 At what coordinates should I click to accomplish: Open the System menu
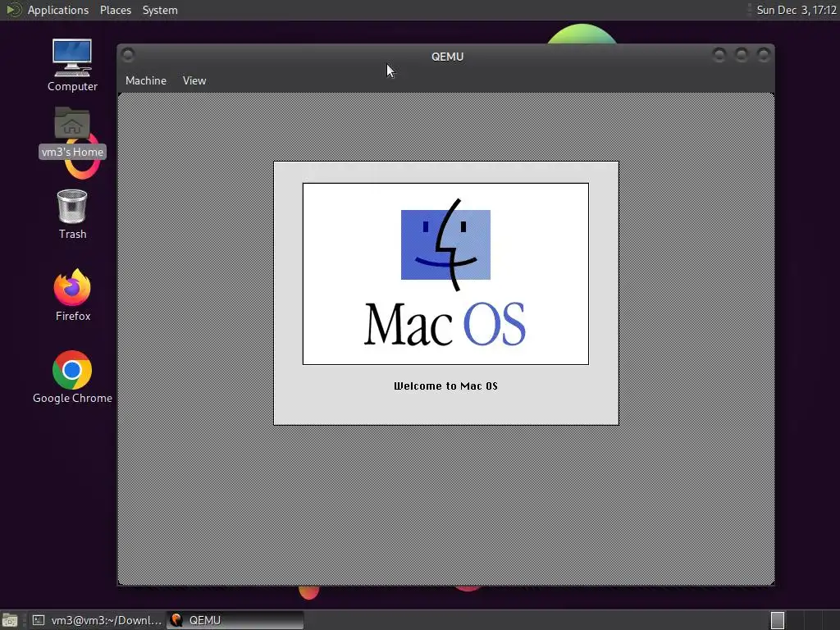pyautogui.click(x=160, y=10)
